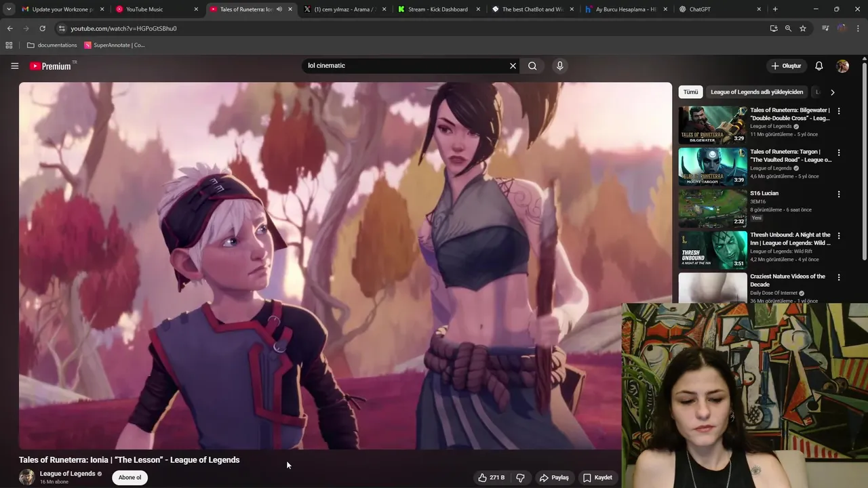Open S16 Lucian video thumbnail
The image size is (868, 488).
(x=713, y=208)
